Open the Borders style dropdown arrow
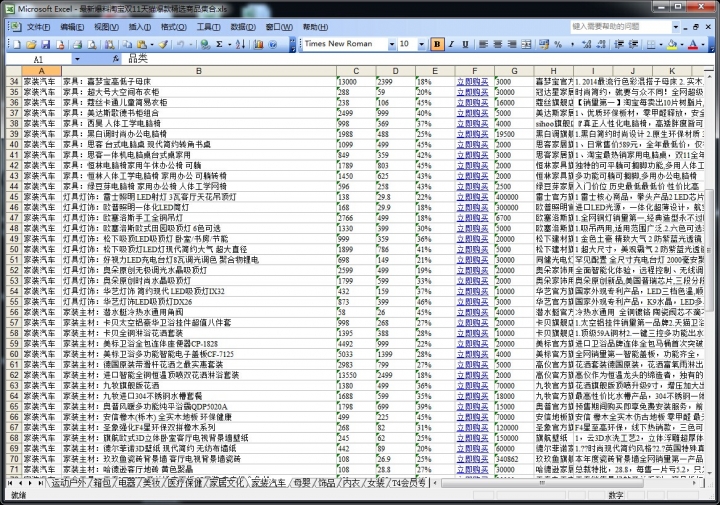The height and width of the screenshot is (505, 720). pos(660,45)
